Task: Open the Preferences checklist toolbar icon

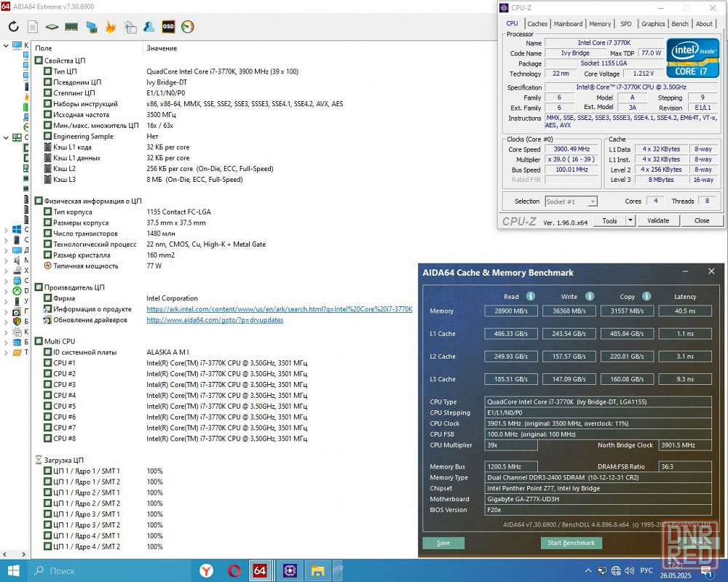Action: (130, 27)
